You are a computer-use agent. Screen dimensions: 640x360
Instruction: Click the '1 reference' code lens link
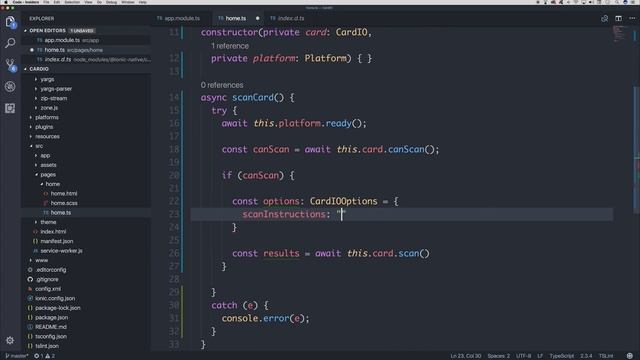coord(230,46)
